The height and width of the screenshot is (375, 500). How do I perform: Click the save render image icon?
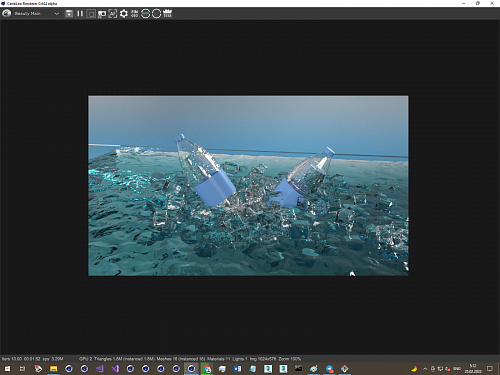pyautogui.click(x=69, y=14)
